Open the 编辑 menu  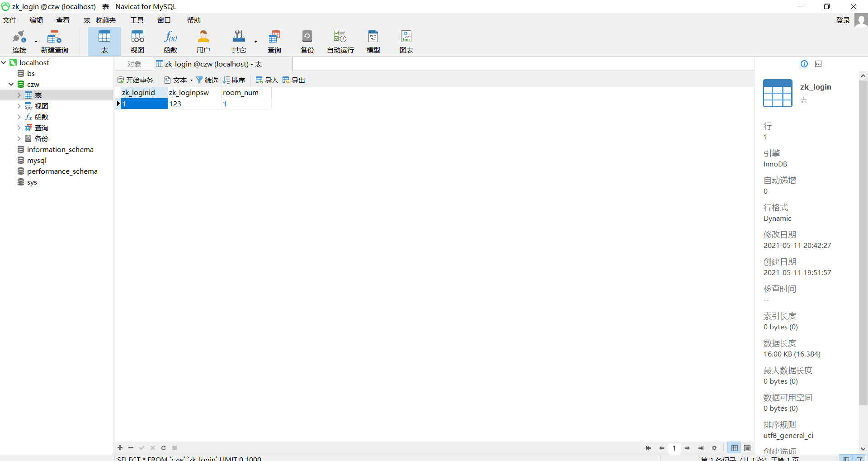coord(36,20)
